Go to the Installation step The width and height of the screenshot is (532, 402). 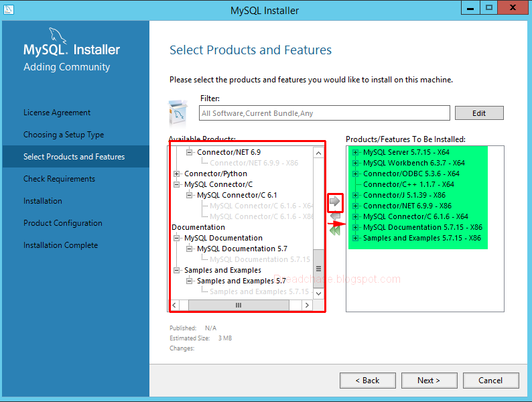coord(43,201)
